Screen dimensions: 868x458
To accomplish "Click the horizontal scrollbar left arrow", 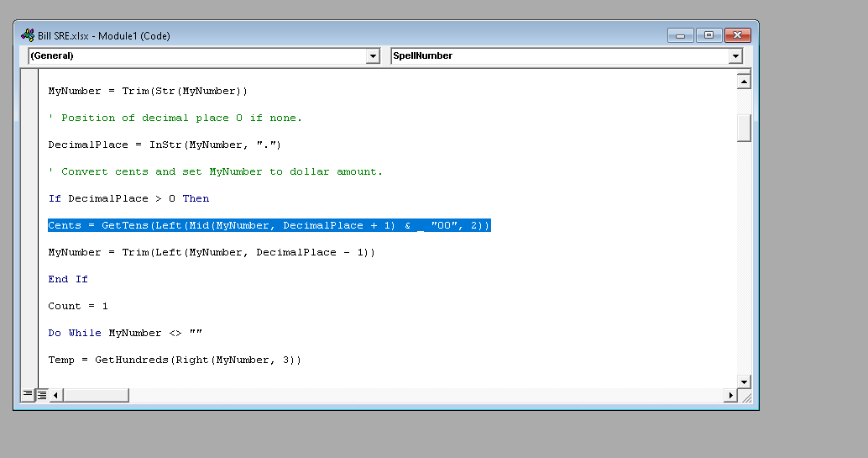I will point(55,395).
